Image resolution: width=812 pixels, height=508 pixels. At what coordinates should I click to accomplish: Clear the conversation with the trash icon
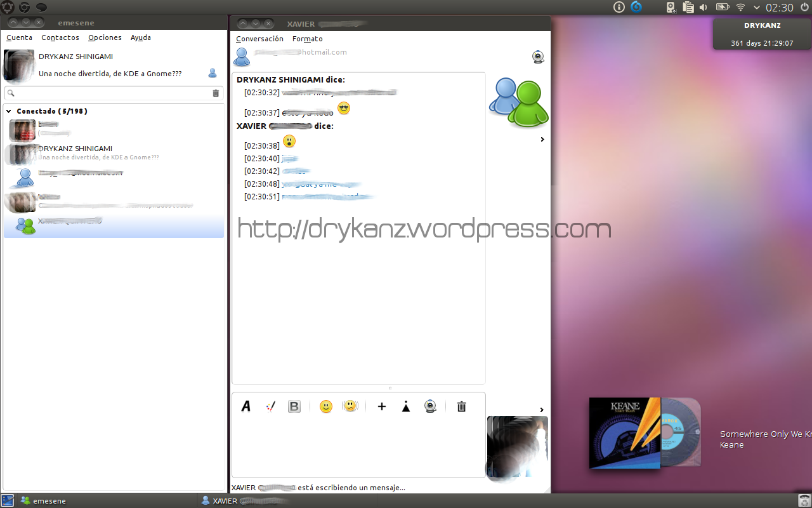click(461, 406)
